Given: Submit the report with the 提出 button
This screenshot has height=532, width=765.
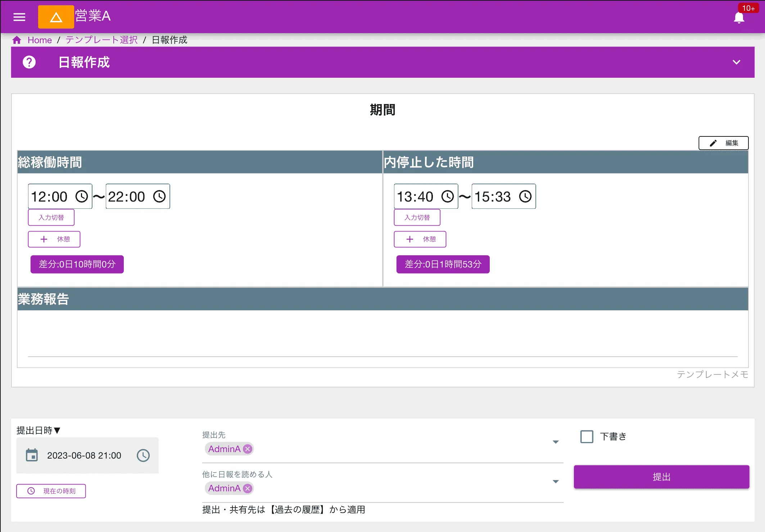Looking at the screenshot, I should pos(661,477).
